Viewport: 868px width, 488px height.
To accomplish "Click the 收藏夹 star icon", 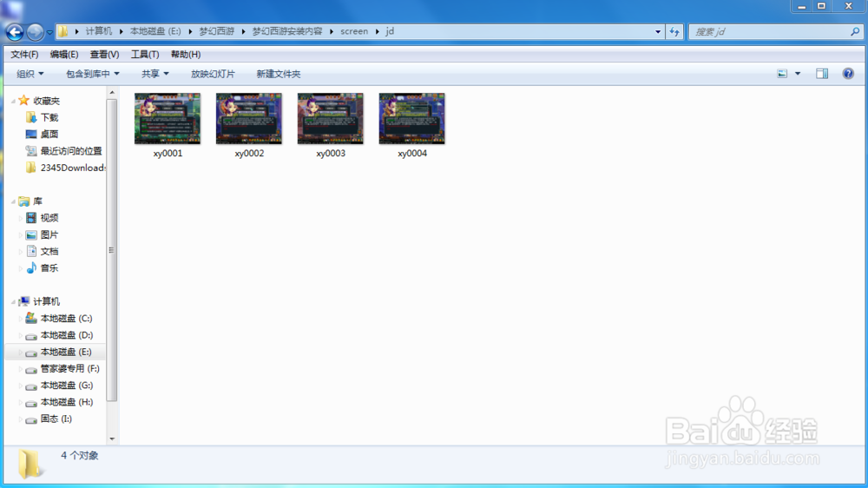I will [x=23, y=100].
